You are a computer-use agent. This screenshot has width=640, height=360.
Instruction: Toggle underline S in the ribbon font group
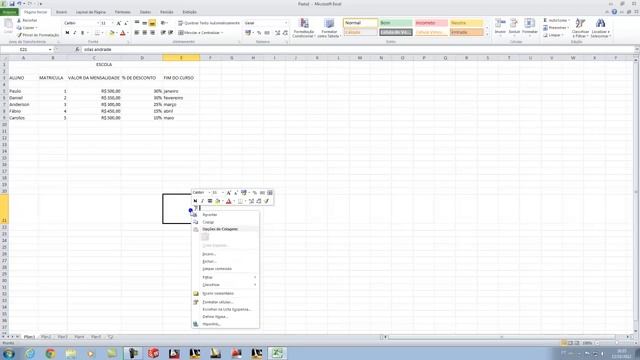point(82,33)
